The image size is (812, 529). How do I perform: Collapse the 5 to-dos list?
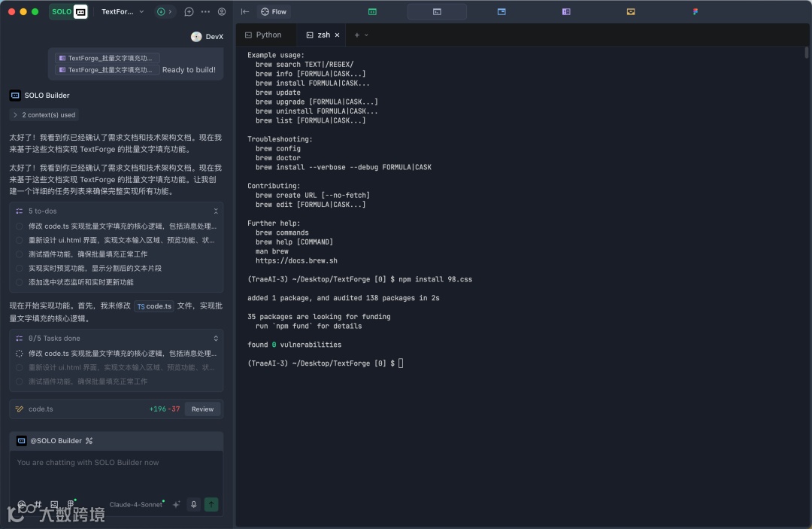[x=216, y=211]
